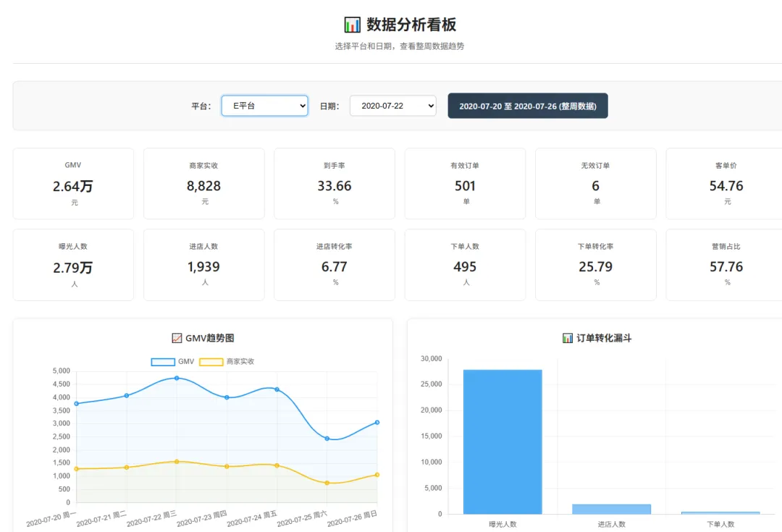Click the 30,000 y-axis label in funnel chart
This screenshot has width=782, height=532.
(432, 358)
